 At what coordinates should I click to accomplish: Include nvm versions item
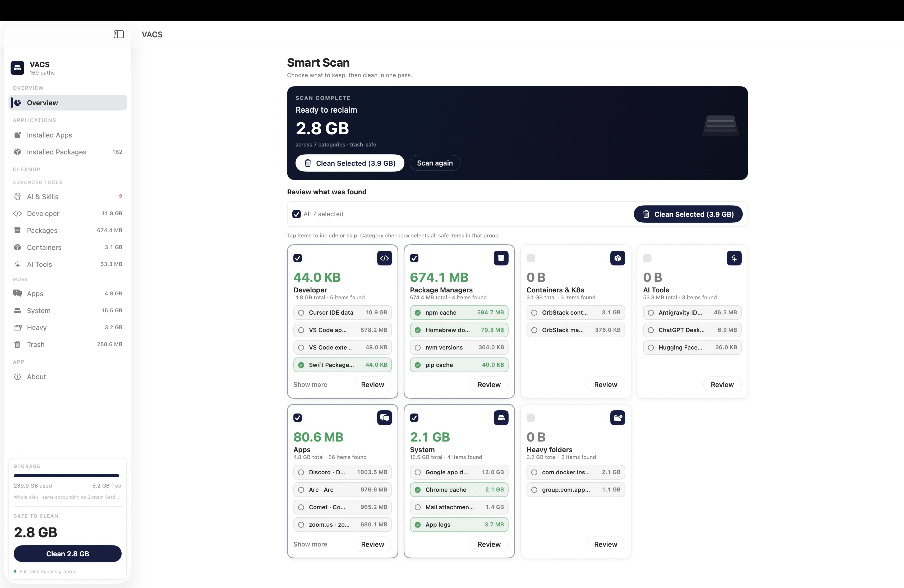point(459,348)
